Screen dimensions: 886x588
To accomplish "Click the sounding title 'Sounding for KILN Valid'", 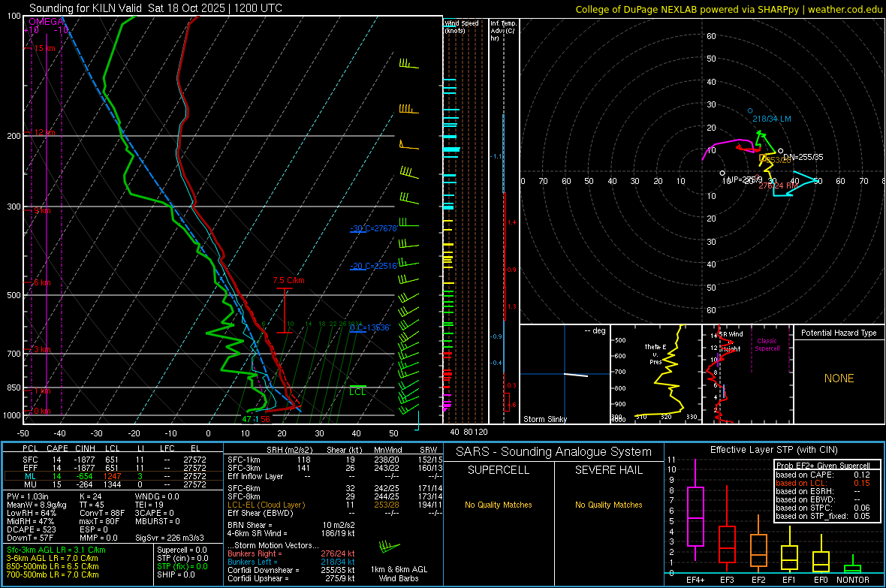I will point(86,8).
